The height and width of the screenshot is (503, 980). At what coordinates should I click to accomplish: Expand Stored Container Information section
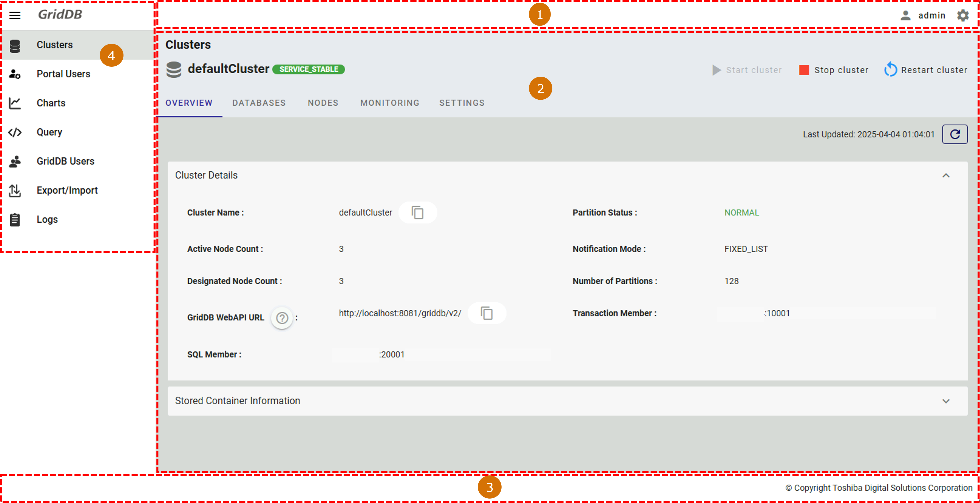[946, 401]
